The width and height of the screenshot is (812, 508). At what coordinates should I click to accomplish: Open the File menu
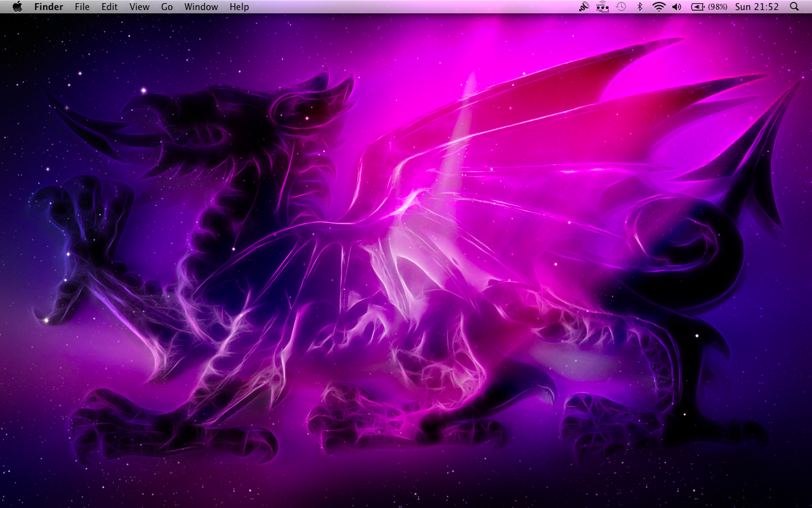(x=82, y=7)
